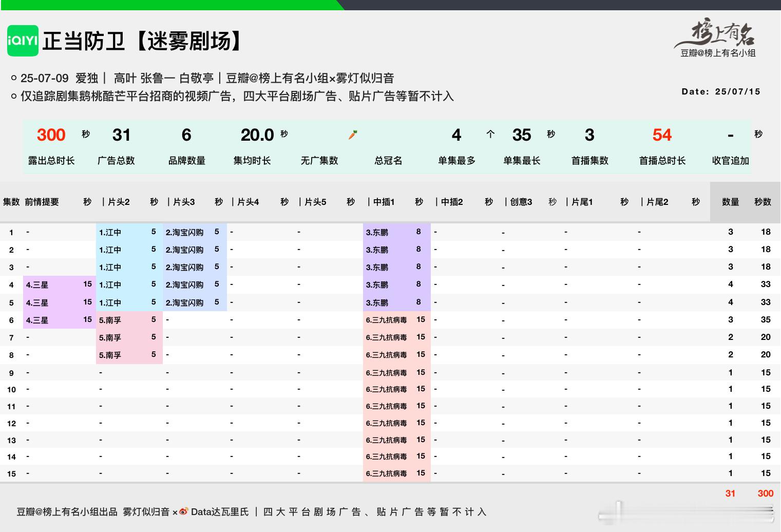Click the 片头3 column header
The image size is (781, 532).
click(184, 202)
